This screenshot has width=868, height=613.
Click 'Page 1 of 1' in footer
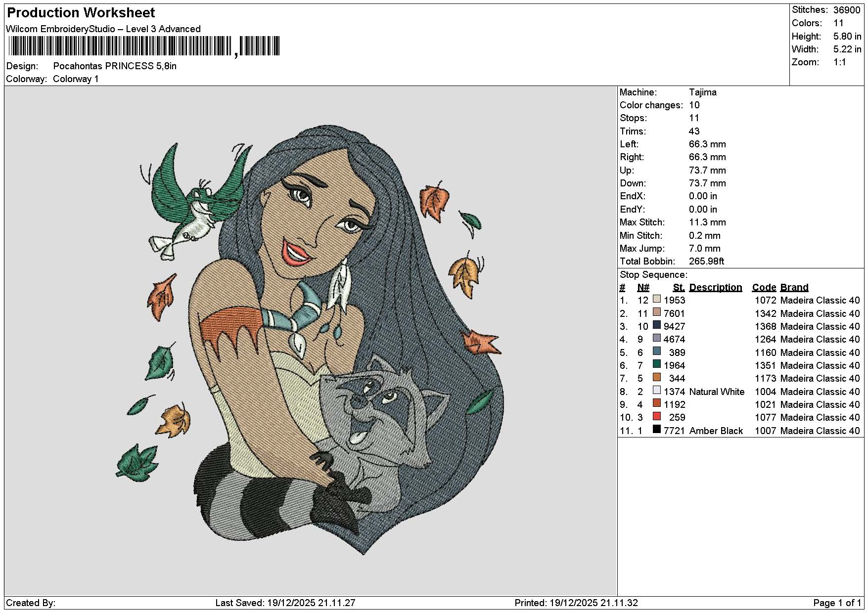[837, 603]
